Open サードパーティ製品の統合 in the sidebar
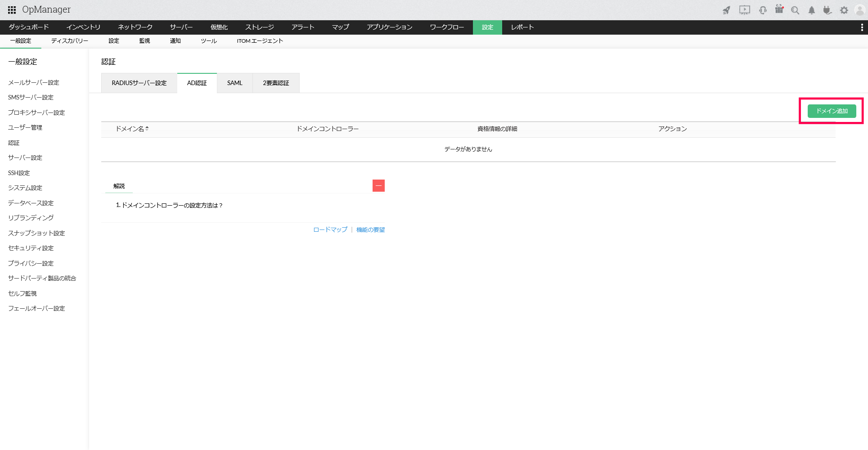This screenshot has width=868, height=450. (x=42, y=279)
